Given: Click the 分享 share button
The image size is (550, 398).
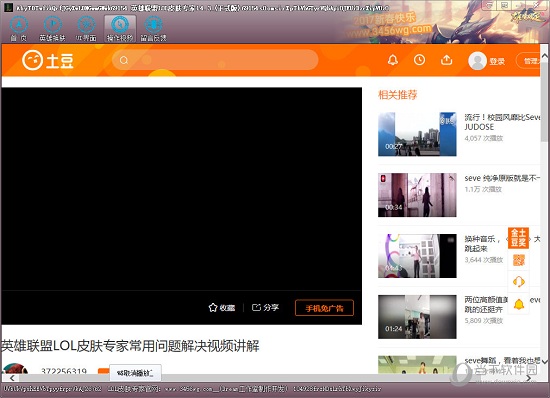Looking at the screenshot, I should [265, 308].
